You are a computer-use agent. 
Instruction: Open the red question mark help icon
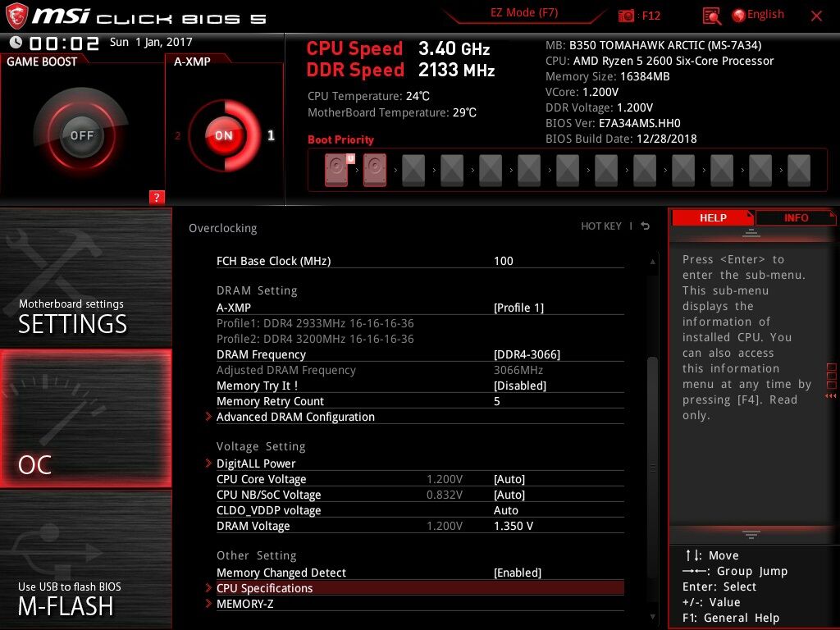(x=157, y=197)
